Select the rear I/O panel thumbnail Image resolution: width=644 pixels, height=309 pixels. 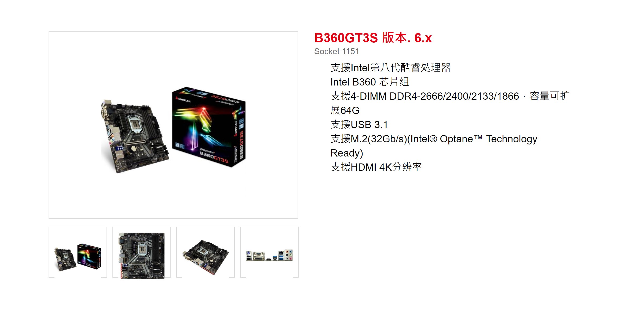tap(269, 252)
